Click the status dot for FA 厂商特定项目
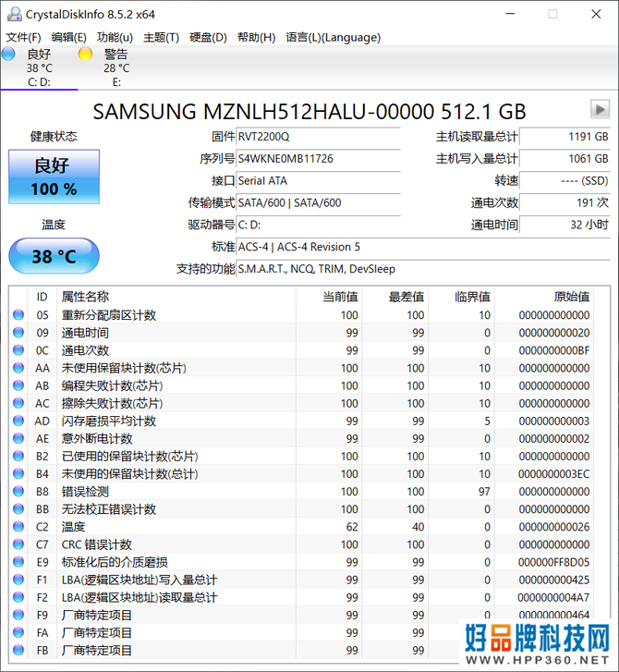Screen dimensions: 619x672 pos(18,632)
